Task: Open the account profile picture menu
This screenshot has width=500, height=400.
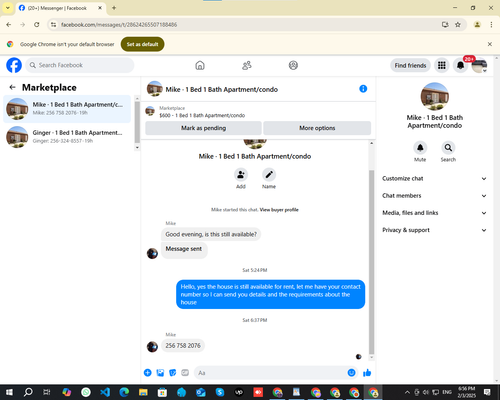Action: (479, 65)
